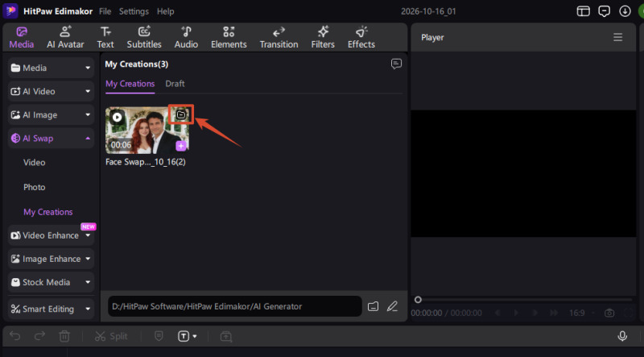Open the layout switcher icon in title bar
This screenshot has height=357, width=644.
click(x=583, y=11)
